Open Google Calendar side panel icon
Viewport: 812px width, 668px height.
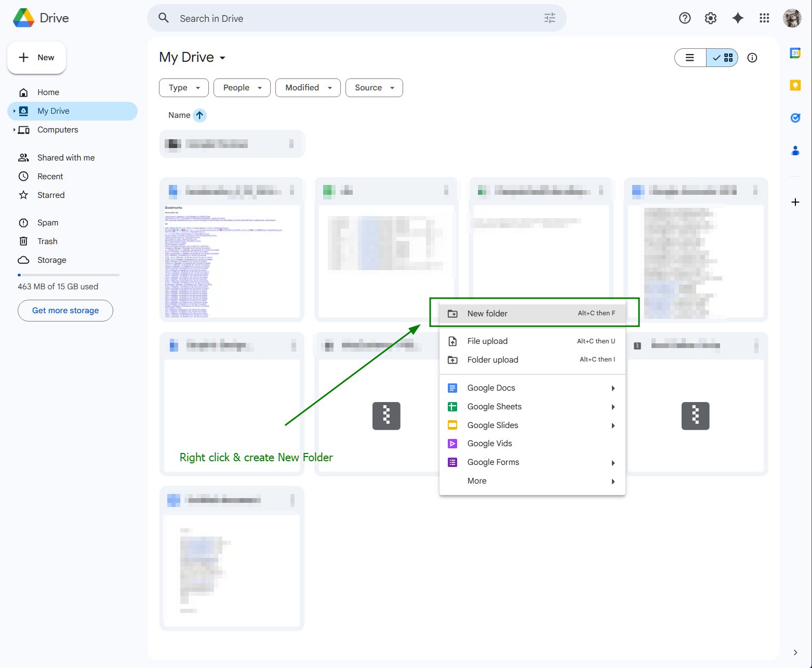click(795, 53)
